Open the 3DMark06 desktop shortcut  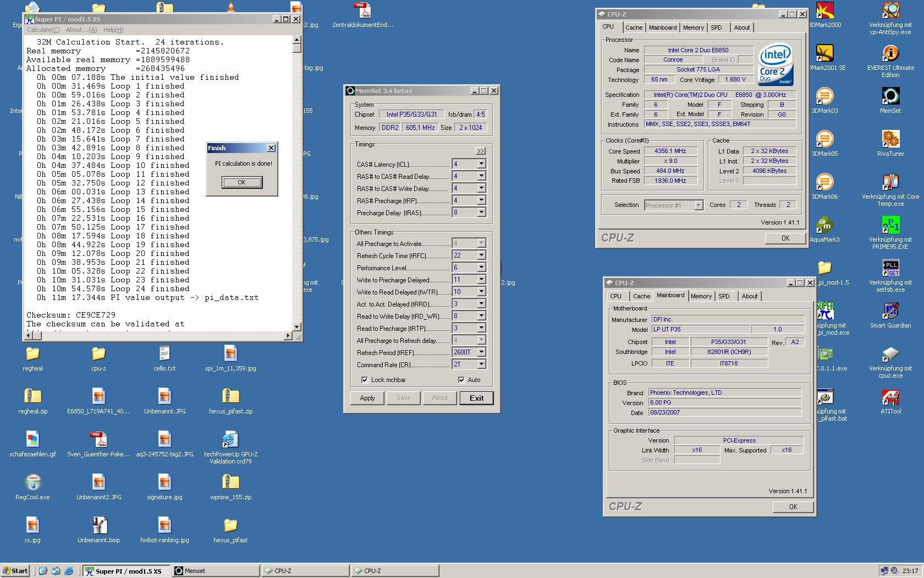point(824,182)
